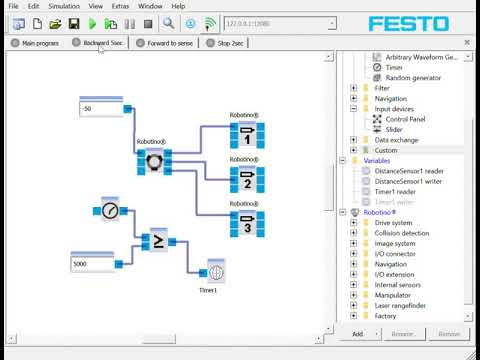This screenshot has height=360, width=480.
Task: Click the blue circular info icon in toolbar
Action: coord(190,24)
